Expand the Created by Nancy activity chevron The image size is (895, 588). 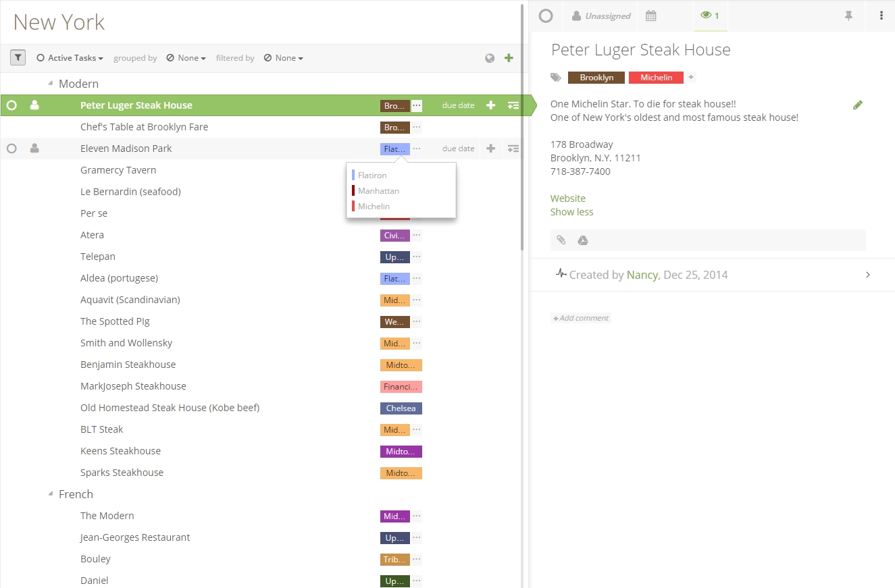(868, 275)
